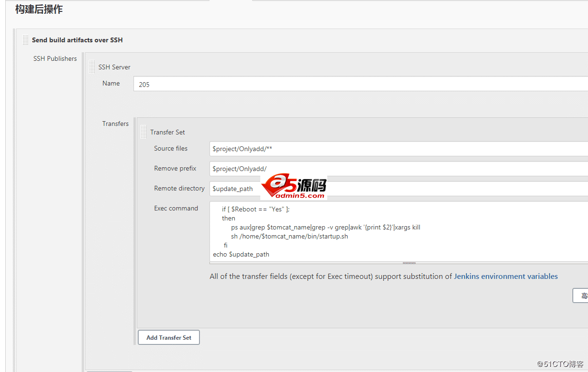The image size is (588, 372).
Task: Click inside the Exec command text area
Action: click(398, 231)
